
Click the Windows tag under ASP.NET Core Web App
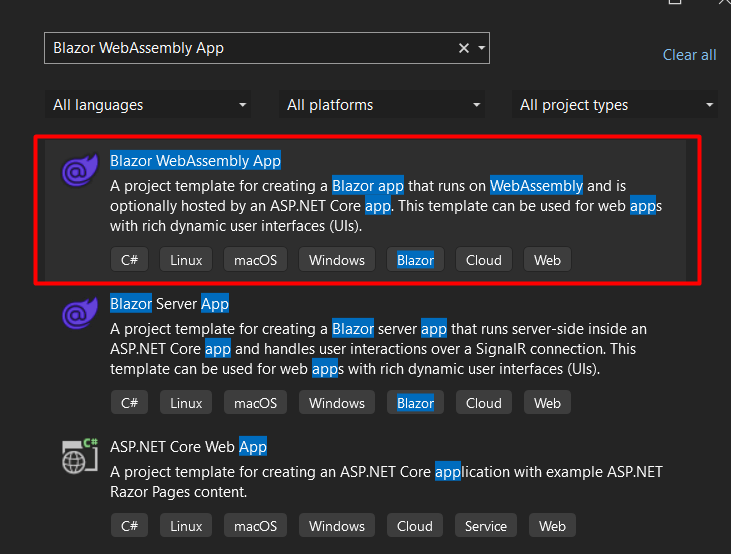[x=337, y=526]
